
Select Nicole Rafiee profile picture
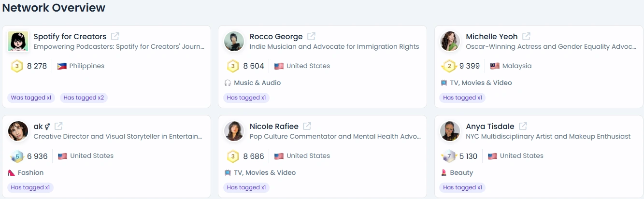[x=234, y=131]
